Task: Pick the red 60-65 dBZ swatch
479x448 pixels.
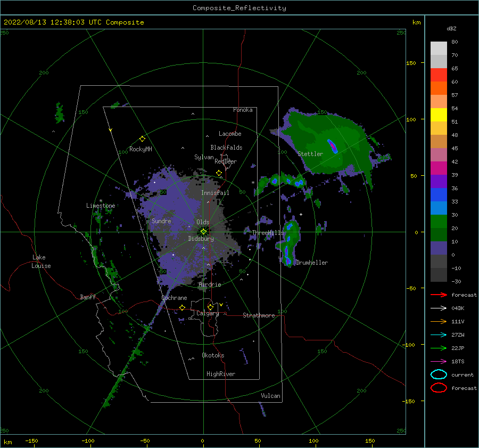Action: click(439, 75)
